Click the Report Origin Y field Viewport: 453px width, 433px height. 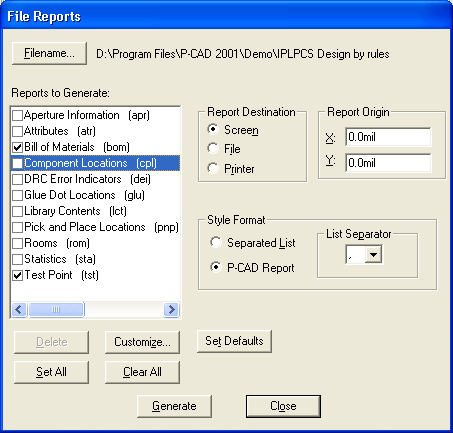388,163
